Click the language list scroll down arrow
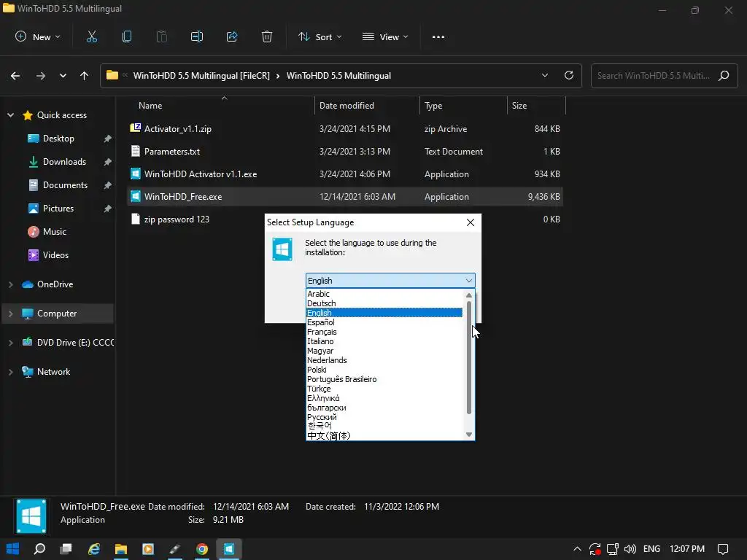The width and height of the screenshot is (747, 560). click(x=469, y=435)
